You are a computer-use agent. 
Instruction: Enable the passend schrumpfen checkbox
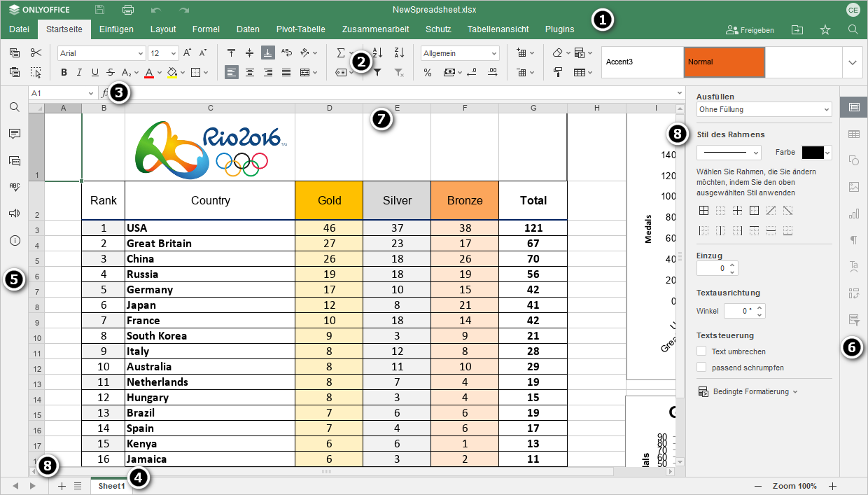[702, 367]
